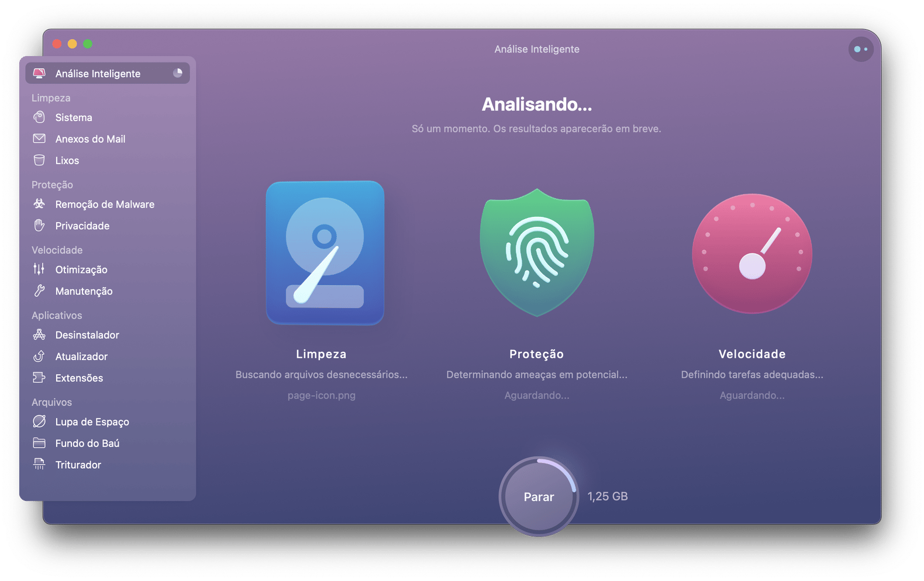Open Manutenção module

pyautogui.click(x=108, y=290)
